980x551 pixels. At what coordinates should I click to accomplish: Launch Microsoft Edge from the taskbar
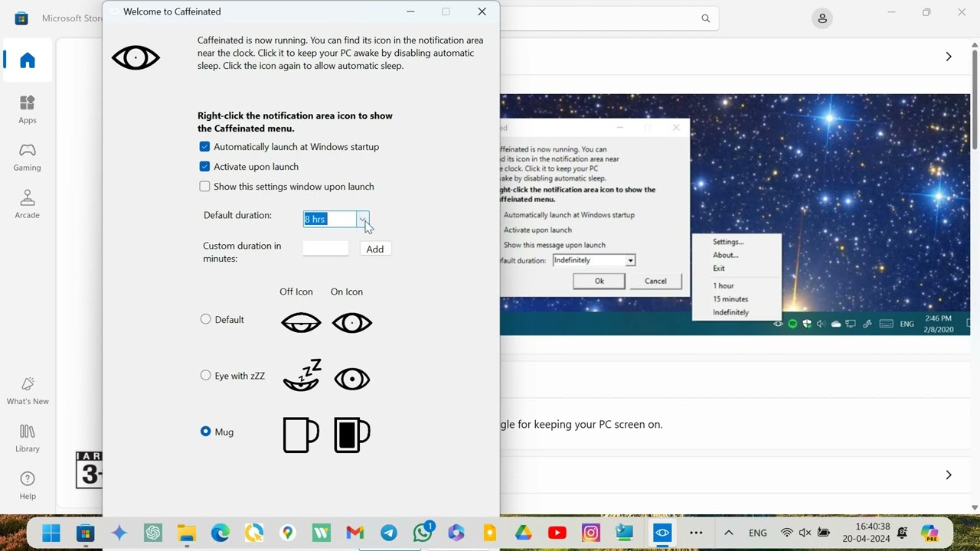220,533
